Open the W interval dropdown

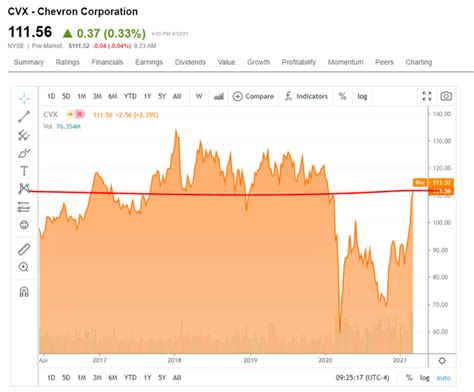point(199,96)
